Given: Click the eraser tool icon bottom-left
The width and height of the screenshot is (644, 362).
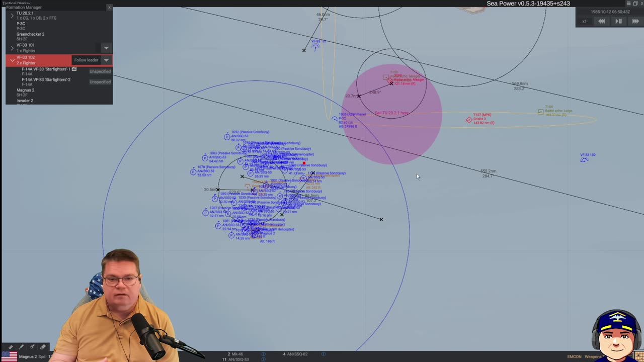Looking at the screenshot, I should tap(43, 347).
